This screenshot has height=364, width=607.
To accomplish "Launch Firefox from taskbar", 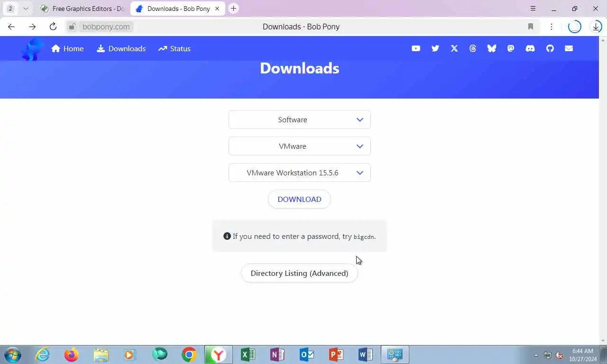I will tap(72, 355).
